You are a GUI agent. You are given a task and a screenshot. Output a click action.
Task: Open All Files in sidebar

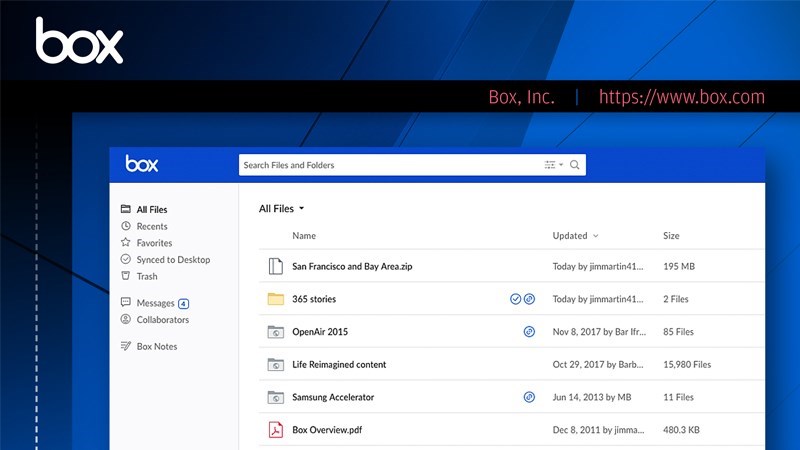tap(152, 209)
